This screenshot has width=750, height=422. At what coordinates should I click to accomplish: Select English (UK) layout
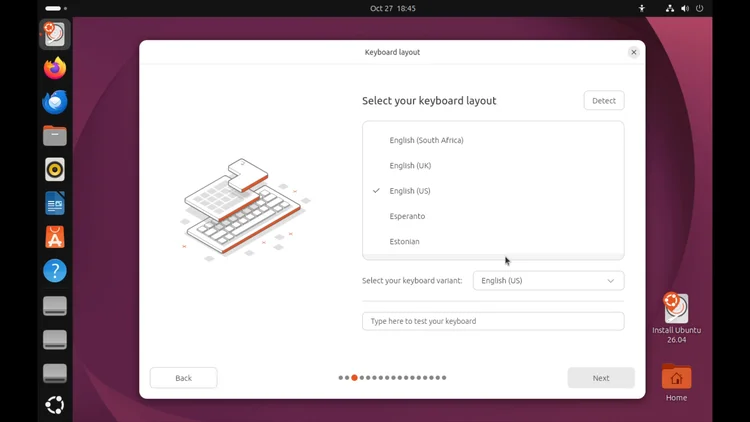(x=493, y=166)
